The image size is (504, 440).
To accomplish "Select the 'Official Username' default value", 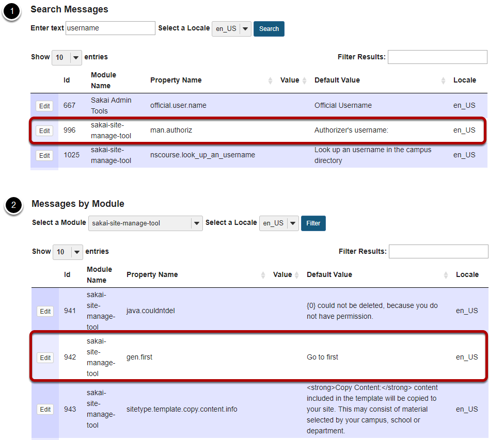I will click(343, 105).
